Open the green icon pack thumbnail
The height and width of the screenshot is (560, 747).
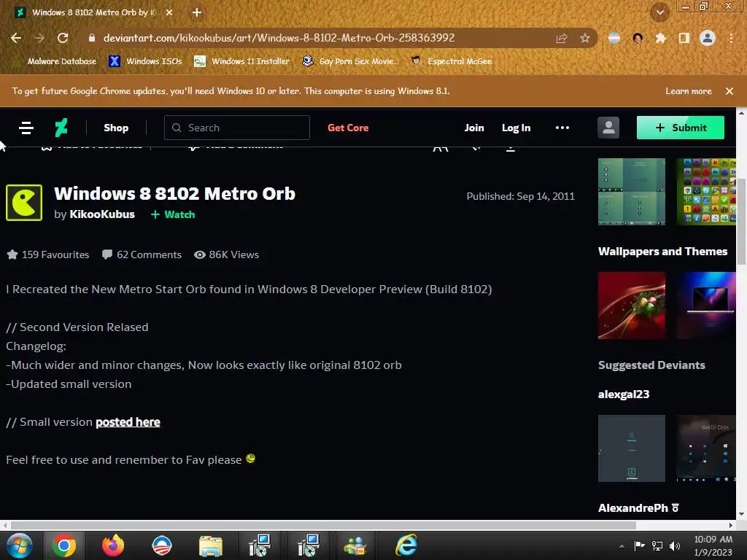coord(706,192)
